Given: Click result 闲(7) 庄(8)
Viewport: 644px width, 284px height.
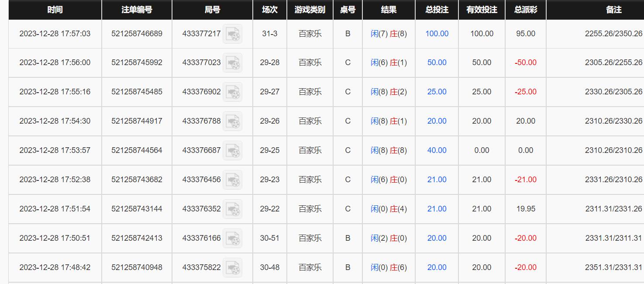Looking at the screenshot, I should tap(389, 34).
